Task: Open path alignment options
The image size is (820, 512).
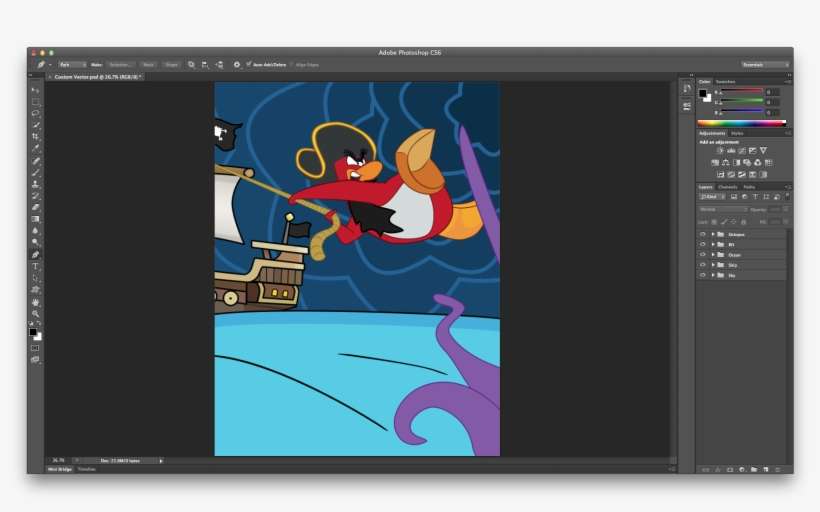Action: click(205, 65)
